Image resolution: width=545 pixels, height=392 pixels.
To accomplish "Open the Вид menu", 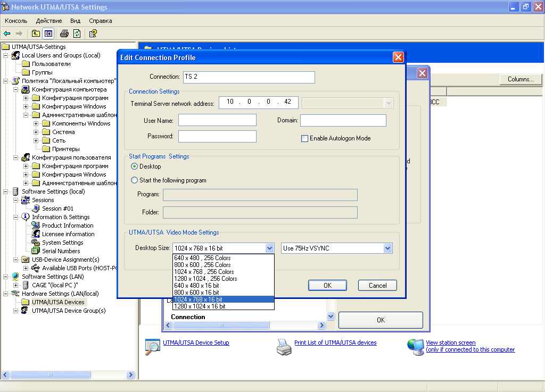I will 75,21.
